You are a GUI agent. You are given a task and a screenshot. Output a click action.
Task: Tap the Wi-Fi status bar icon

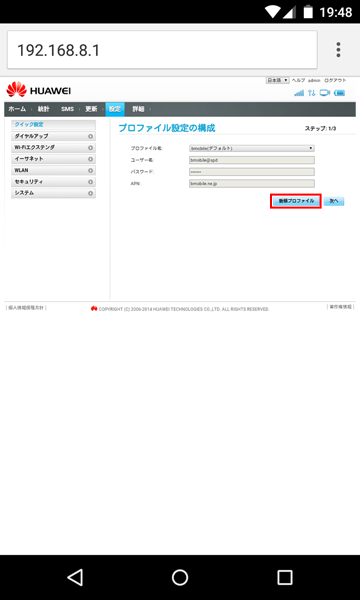[x=274, y=12]
